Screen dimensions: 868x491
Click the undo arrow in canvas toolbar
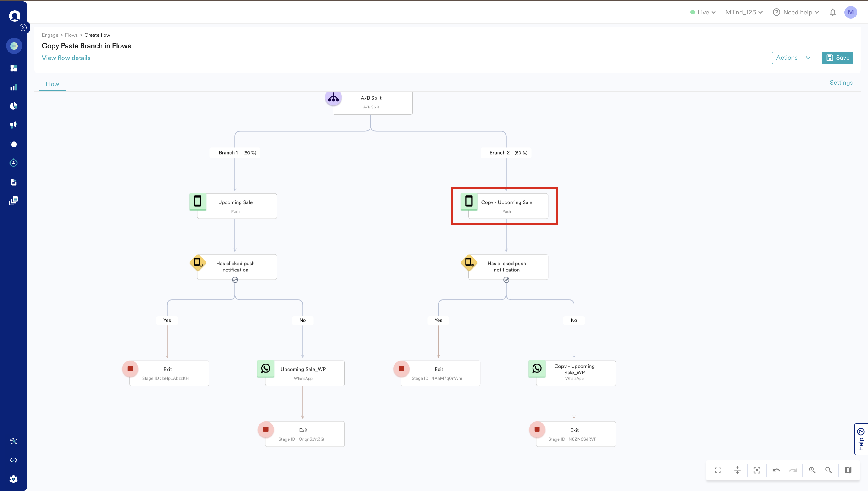[x=776, y=470]
